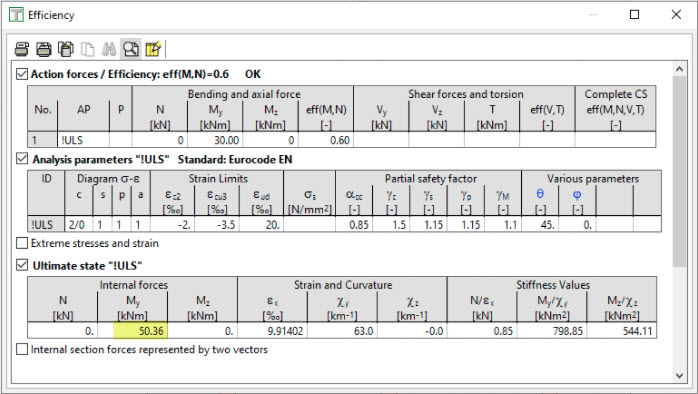Click the second printer icon with paper sheet
This screenshot has height=394, width=698.
coord(44,49)
